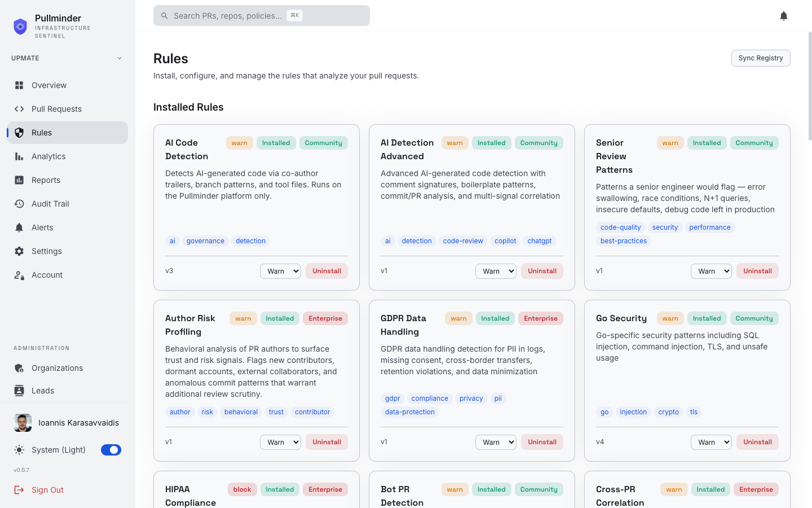Click the 'governance' tag on AI Code Detection
This screenshot has height=508, width=812.
[x=205, y=241]
